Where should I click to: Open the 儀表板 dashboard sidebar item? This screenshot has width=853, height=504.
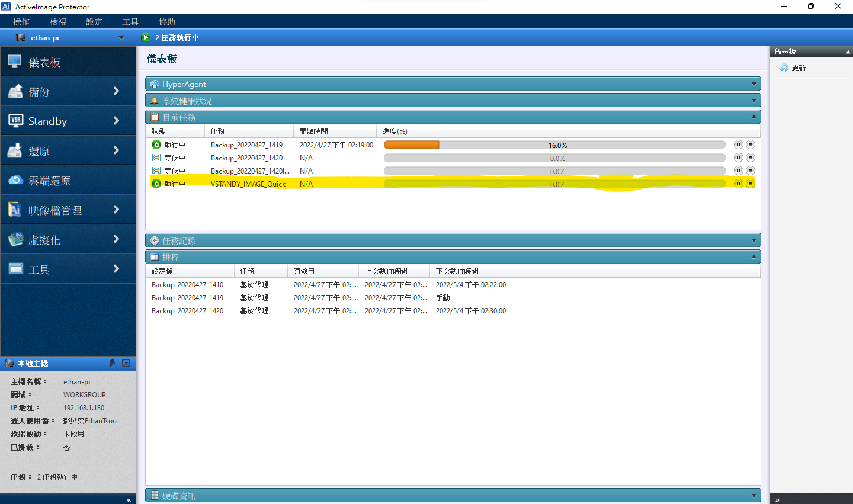coord(68,62)
